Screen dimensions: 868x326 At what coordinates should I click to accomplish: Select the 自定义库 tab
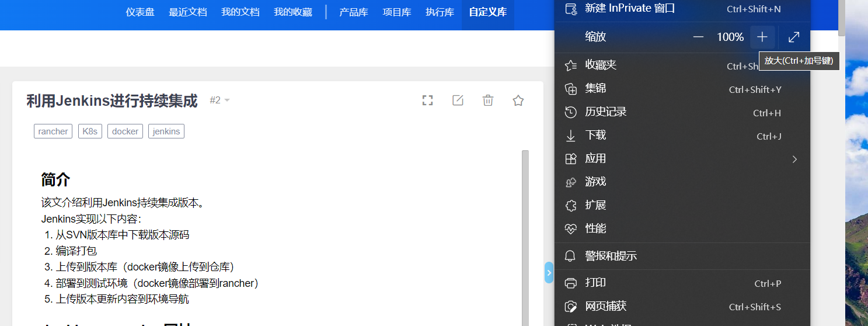click(x=488, y=12)
